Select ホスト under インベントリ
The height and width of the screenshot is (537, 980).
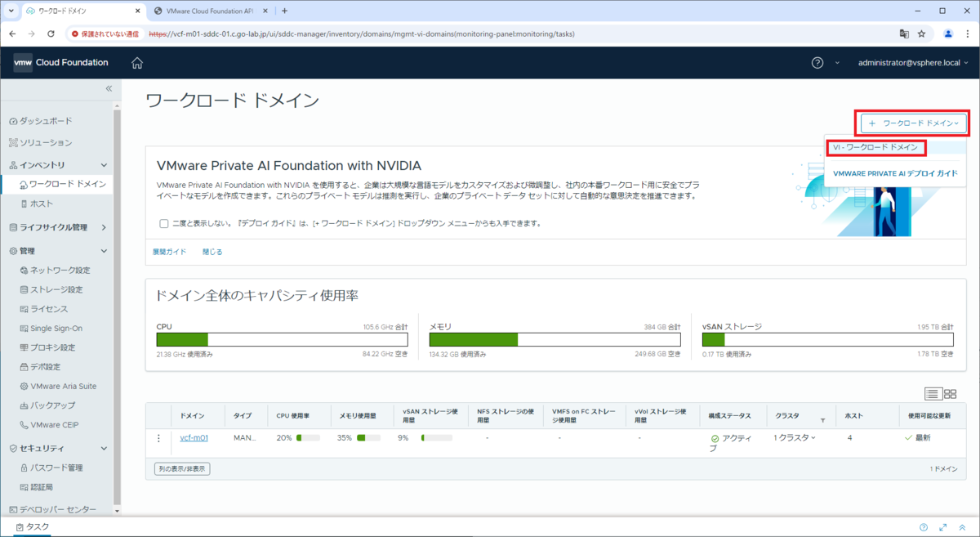click(42, 204)
